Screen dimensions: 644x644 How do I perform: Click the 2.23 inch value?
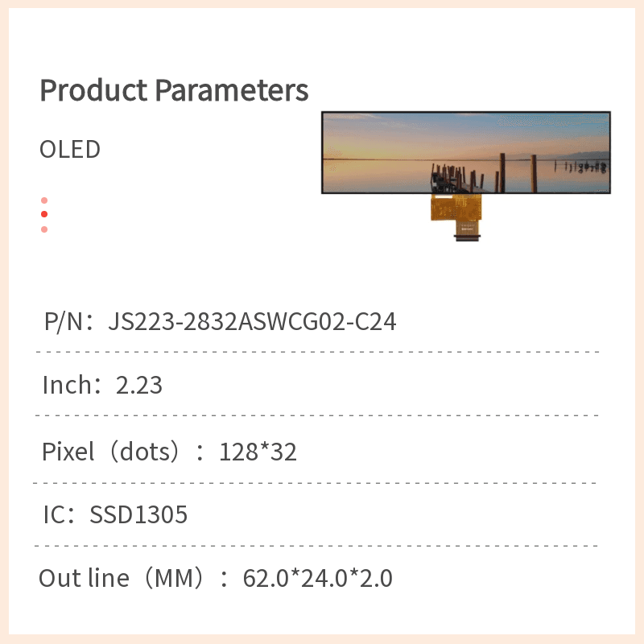click(139, 386)
